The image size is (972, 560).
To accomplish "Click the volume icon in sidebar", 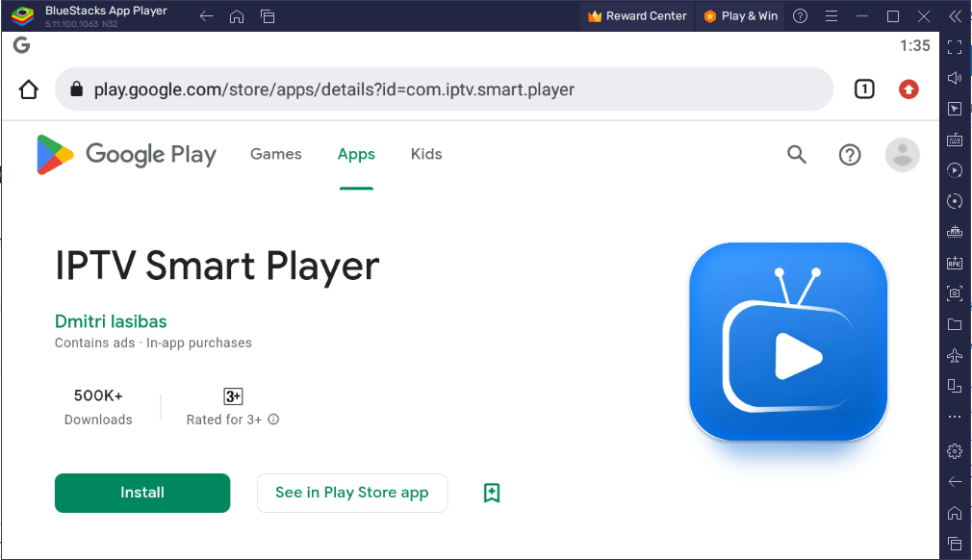I will pos(955,78).
